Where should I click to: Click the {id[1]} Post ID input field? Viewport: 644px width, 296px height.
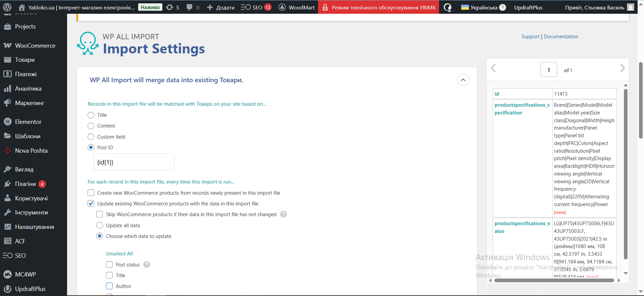(134, 162)
